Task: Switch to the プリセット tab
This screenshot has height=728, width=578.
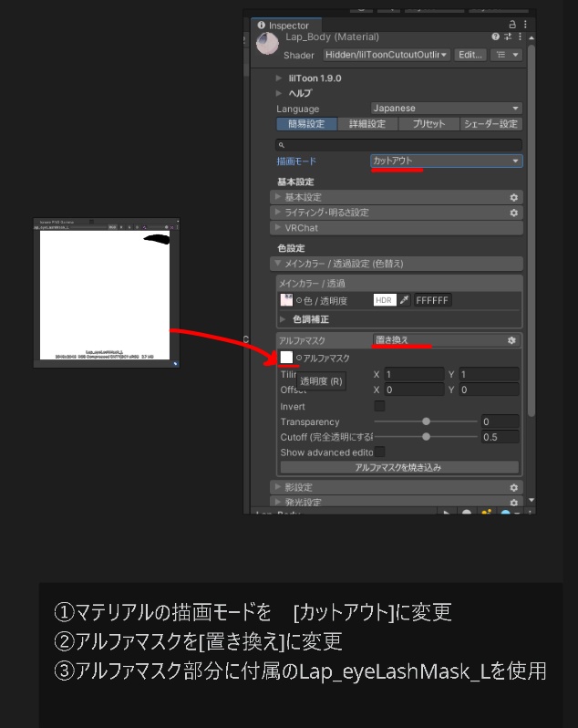Action: [428, 124]
